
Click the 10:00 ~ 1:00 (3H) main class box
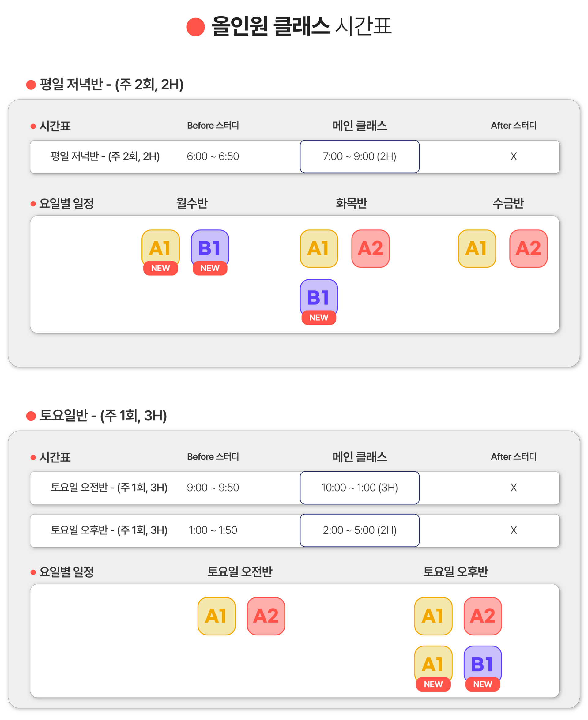coord(359,488)
